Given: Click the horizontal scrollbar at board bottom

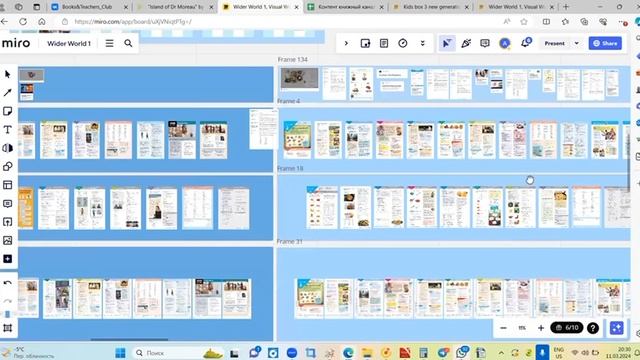Looking at the screenshot, I should pos(129,339).
